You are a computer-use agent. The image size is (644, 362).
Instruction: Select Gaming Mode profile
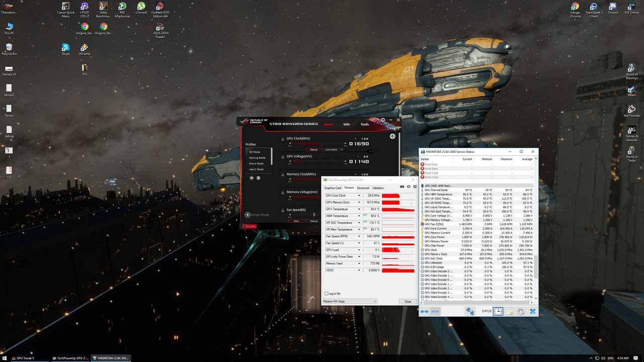click(x=258, y=158)
